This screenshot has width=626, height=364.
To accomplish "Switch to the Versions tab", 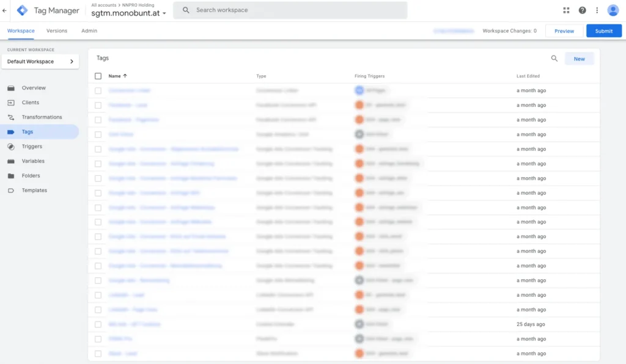I will (x=57, y=31).
